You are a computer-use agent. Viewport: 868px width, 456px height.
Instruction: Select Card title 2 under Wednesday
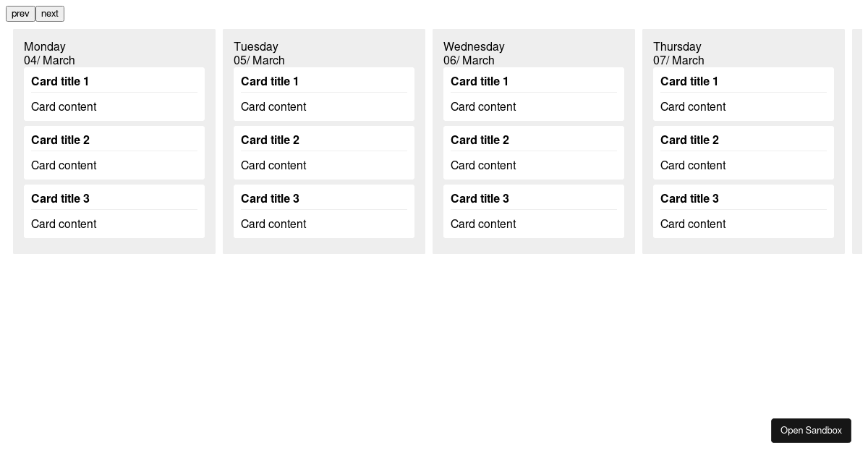[480, 140]
